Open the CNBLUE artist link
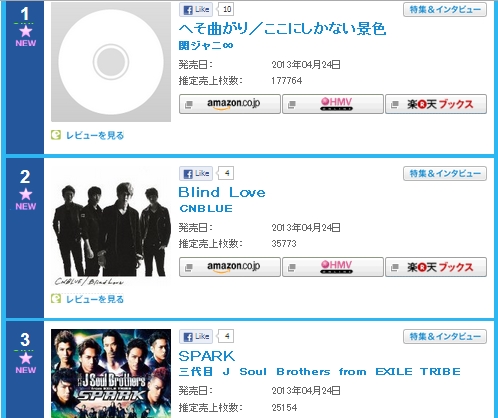 pyautogui.click(x=206, y=209)
